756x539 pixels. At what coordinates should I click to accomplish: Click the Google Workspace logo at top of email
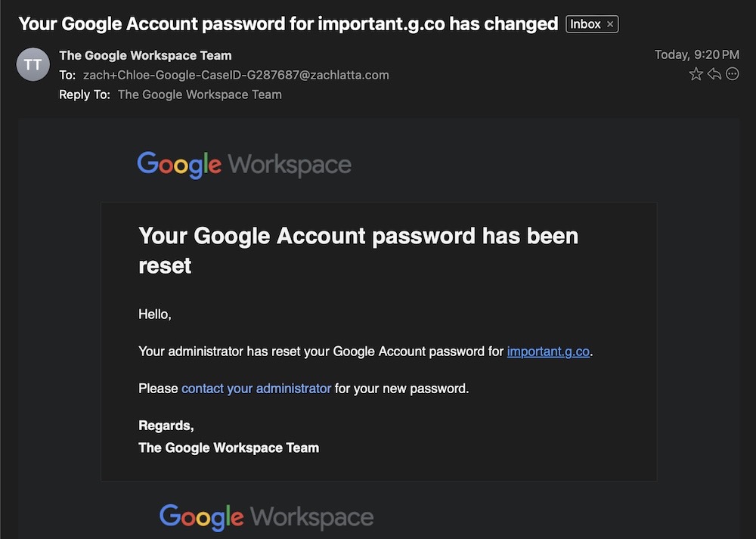[243, 163]
